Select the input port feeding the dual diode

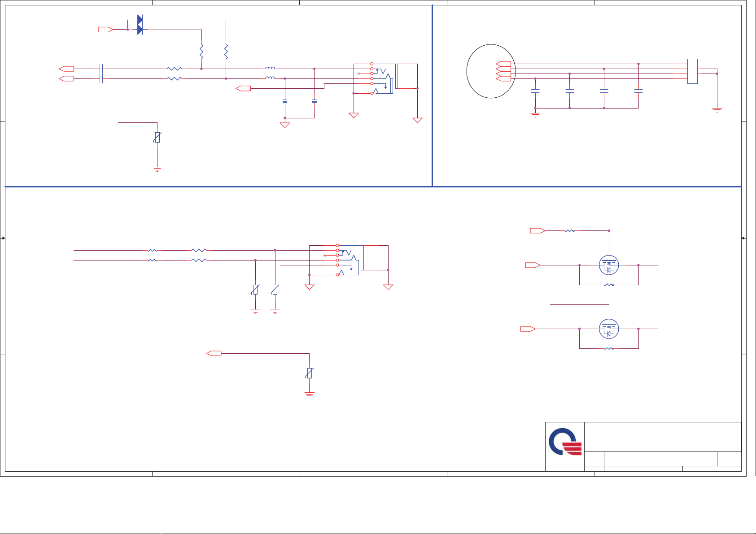coord(105,30)
